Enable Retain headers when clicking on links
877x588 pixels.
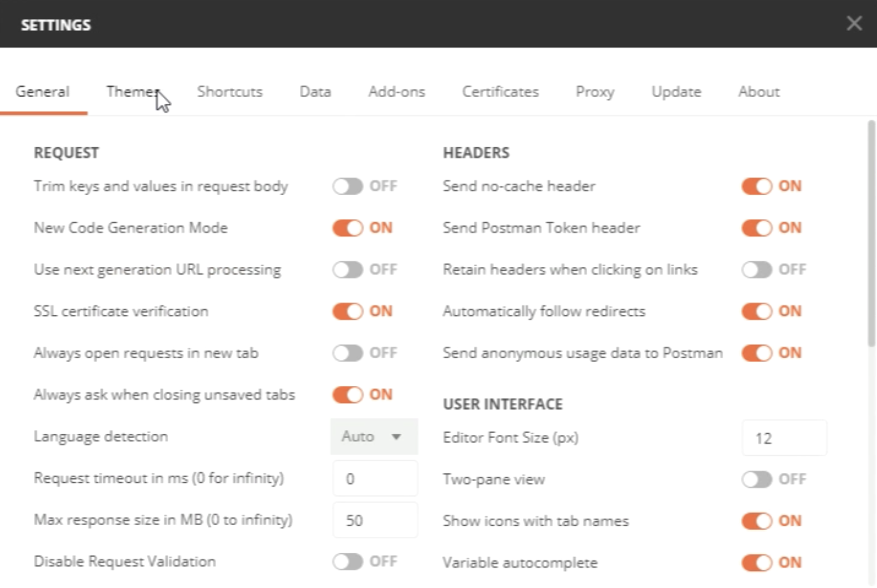(x=757, y=270)
